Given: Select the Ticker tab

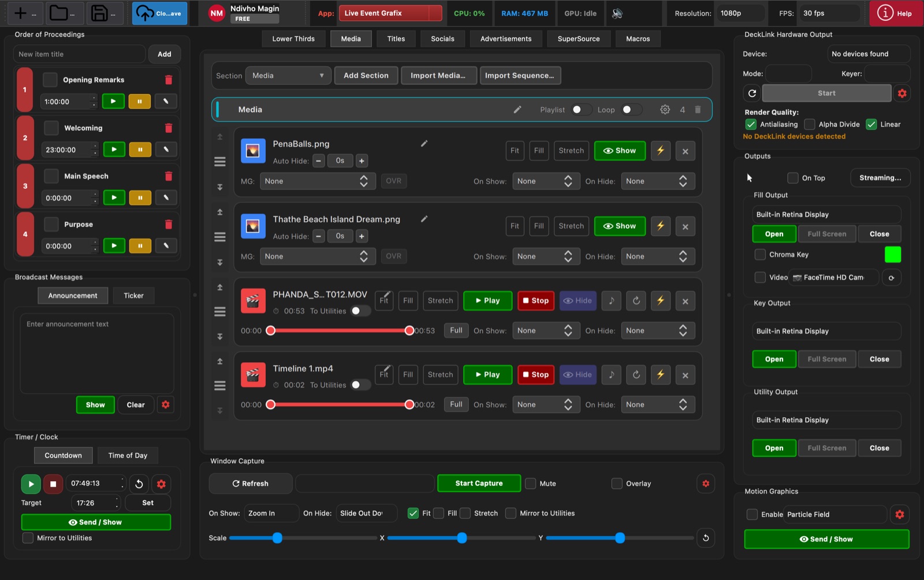Looking at the screenshot, I should (133, 295).
